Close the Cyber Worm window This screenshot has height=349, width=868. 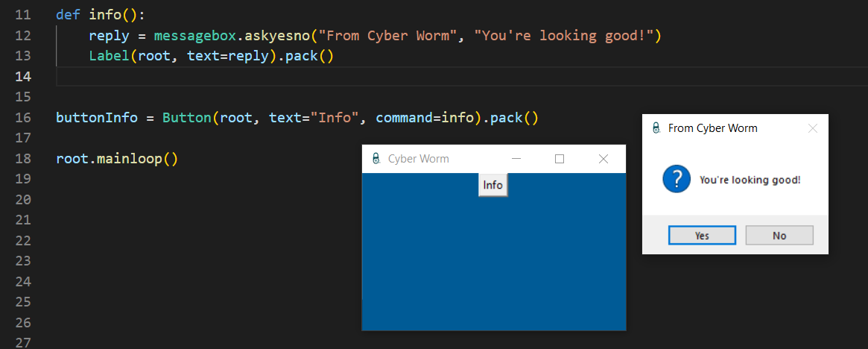[x=604, y=159]
